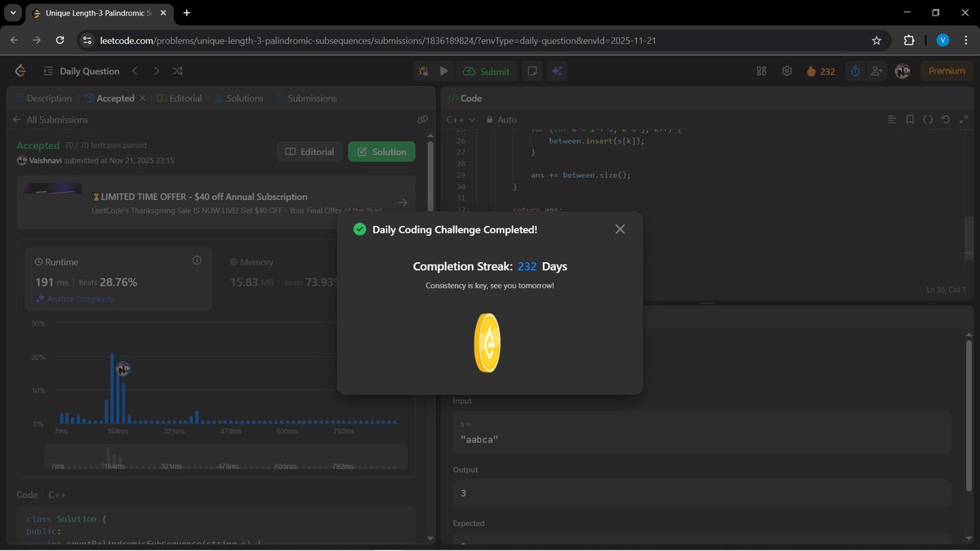Open the layout customization grid icon
Viewport: 980px width, 551px height.
(761, 71)
